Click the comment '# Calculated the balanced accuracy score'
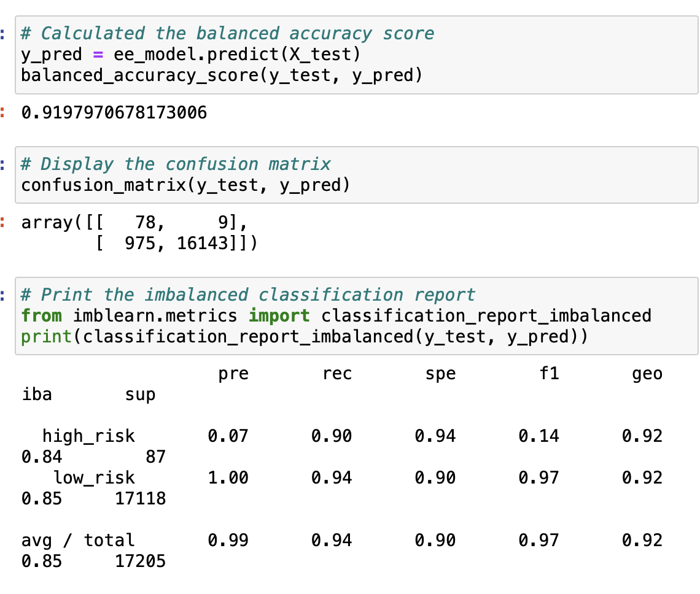This screenshot has width=700, height=594. click(x=228, y=34)
